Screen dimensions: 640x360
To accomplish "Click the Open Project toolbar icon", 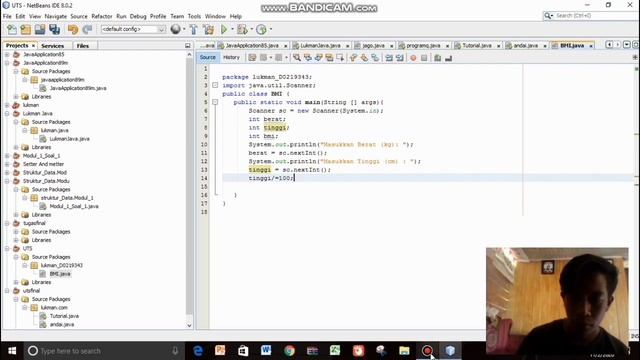I will (40, 29).
